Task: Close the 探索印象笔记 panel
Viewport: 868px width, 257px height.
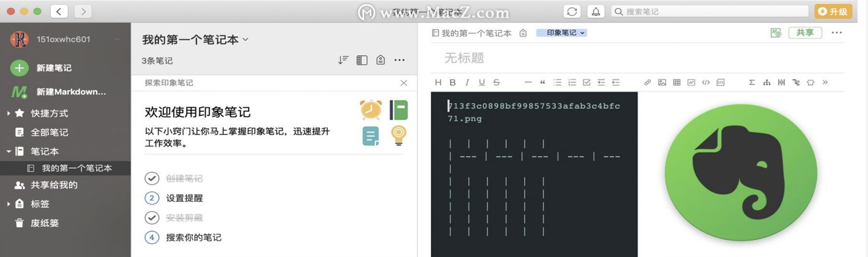Action: click(404, 83)
